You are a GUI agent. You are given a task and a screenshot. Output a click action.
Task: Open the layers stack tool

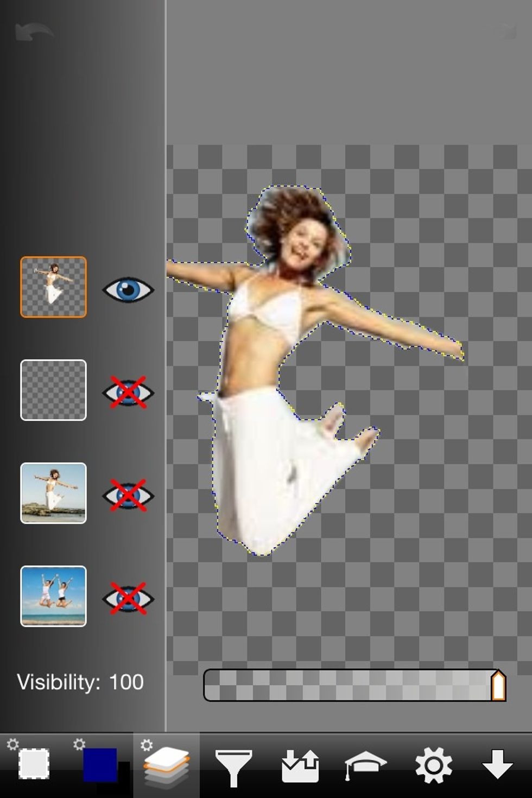point(166,765)
